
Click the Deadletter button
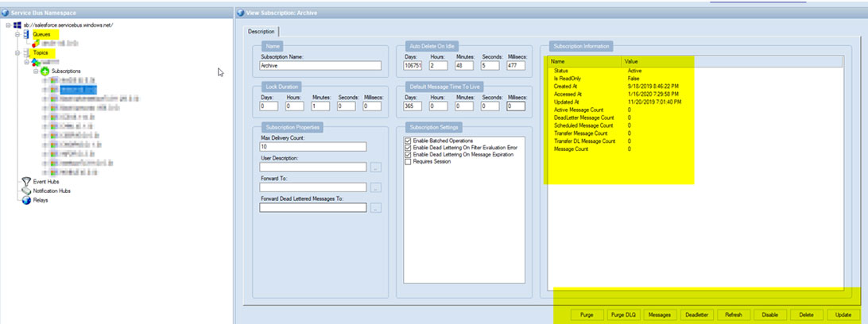[x=697, y=314]
